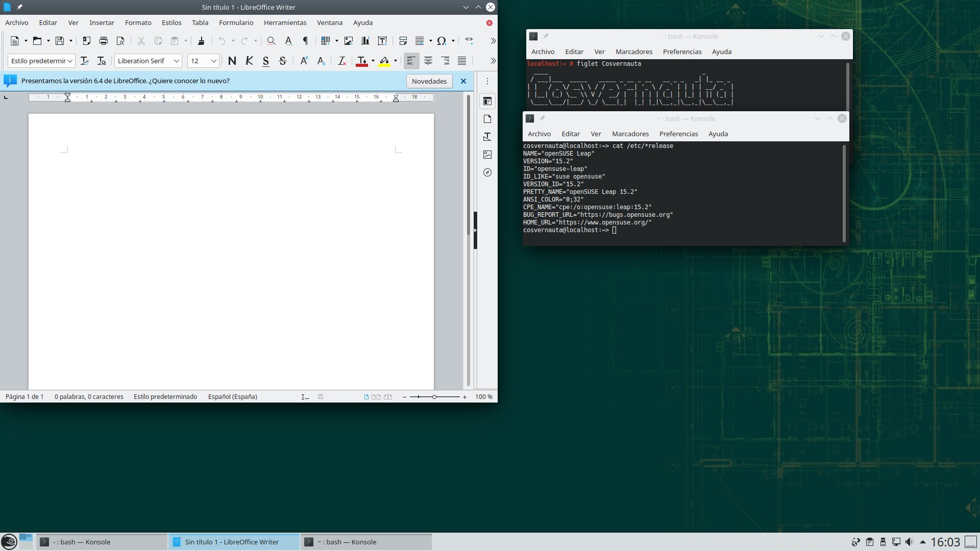The width and height of the screenshot is (980, 551).
Task: Open the highlighting color palette arrow
Action: [396, 61]
